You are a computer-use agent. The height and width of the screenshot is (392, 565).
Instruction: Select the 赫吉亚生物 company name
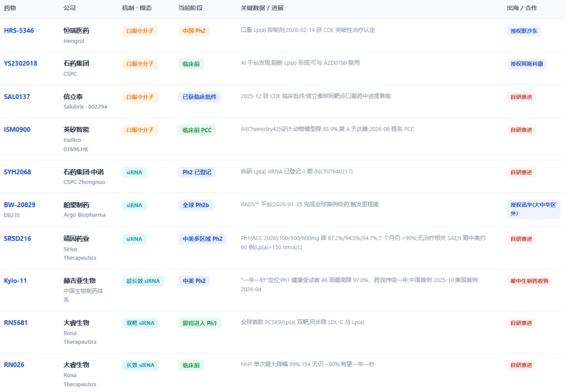point(80,281)
